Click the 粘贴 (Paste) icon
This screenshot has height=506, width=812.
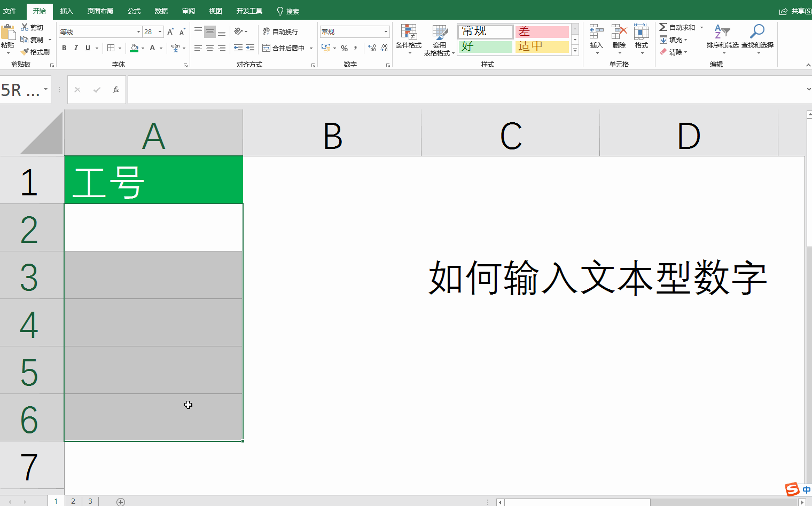point(7,32)
